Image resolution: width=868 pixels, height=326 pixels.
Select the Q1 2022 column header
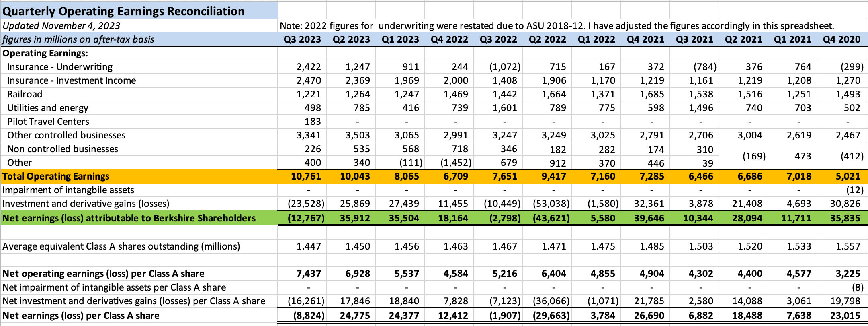point(596,39)
